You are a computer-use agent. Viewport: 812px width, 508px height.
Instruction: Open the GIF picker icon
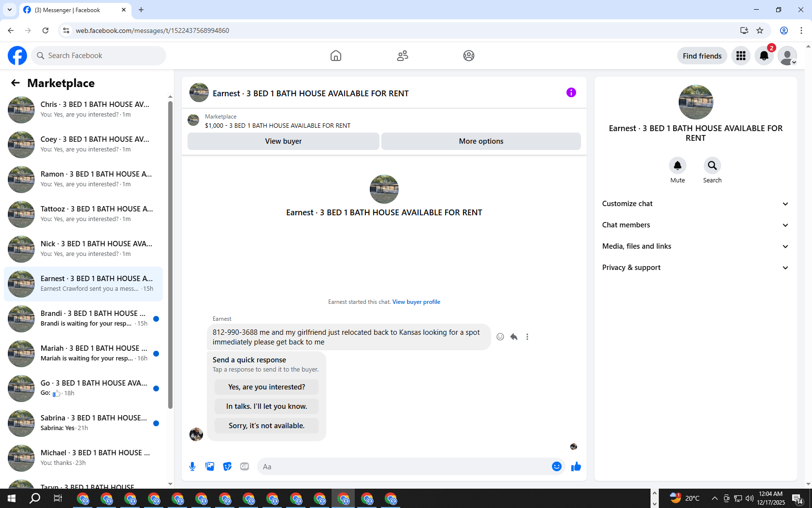[x=245, y=466]
